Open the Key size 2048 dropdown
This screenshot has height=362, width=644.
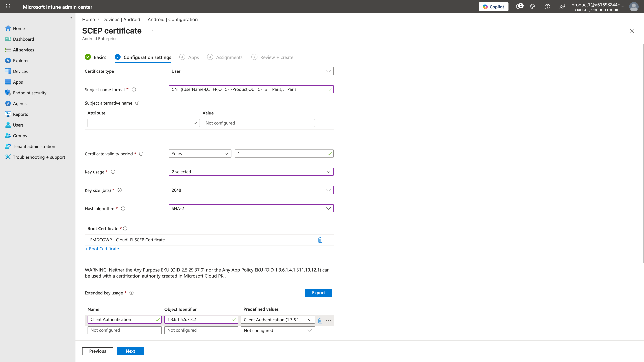(251, 190)
